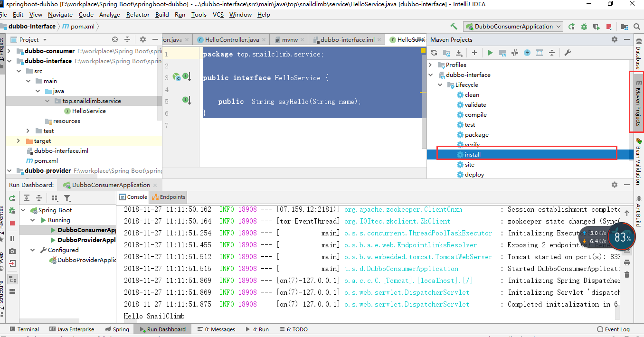Reimport all Maven projects

(434, 53)
